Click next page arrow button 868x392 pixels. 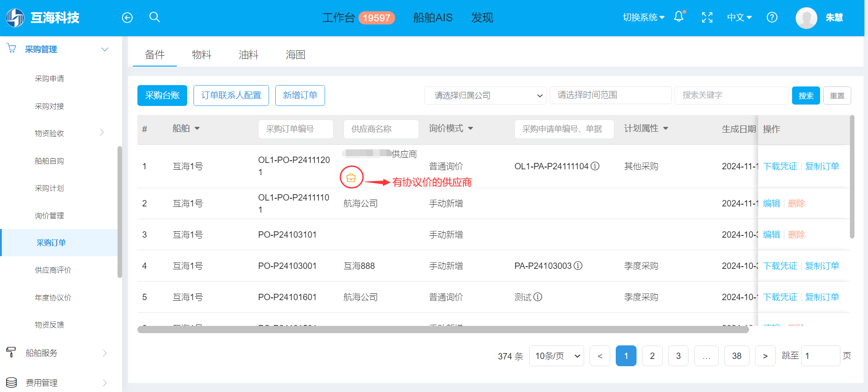tap(765, 356)
